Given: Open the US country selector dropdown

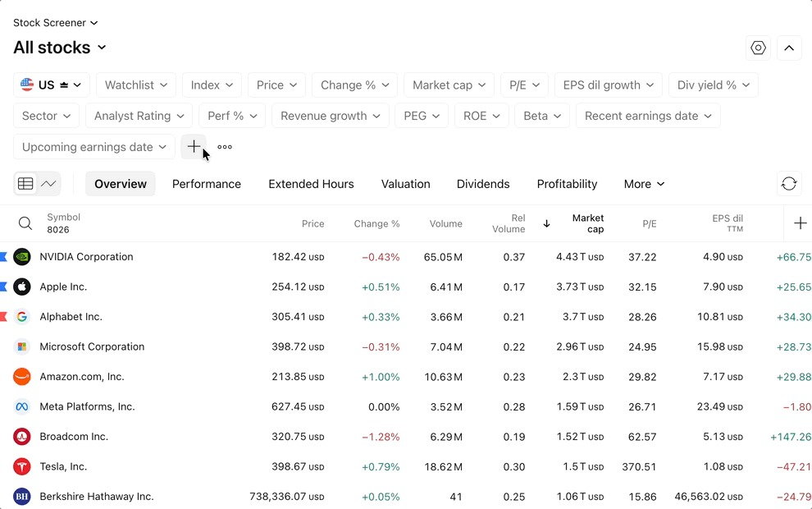Looking at the screenshot, I should pyautogui.click(x=52, y=85).
